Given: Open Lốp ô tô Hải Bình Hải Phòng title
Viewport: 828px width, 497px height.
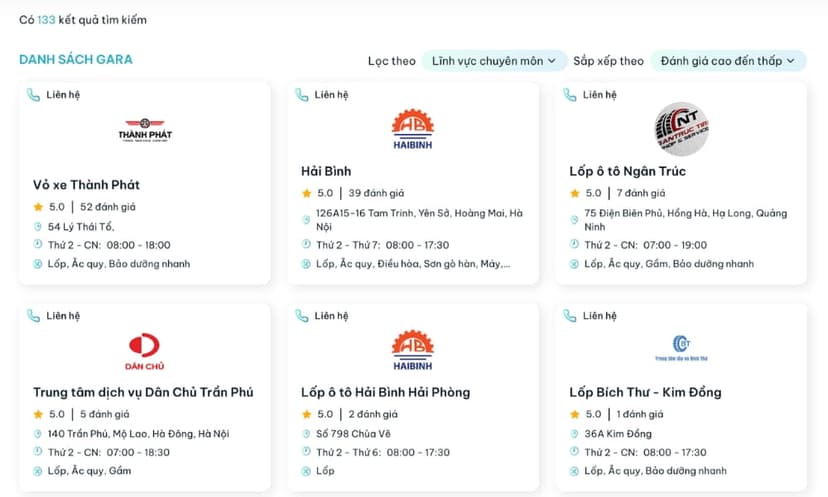Looking at the screenshot, I should (385, 392).
